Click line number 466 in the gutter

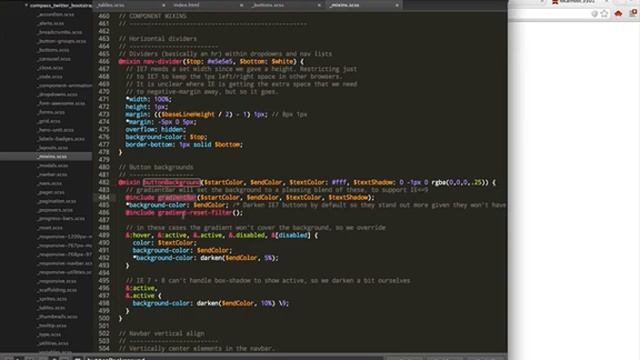click(104, 62)
